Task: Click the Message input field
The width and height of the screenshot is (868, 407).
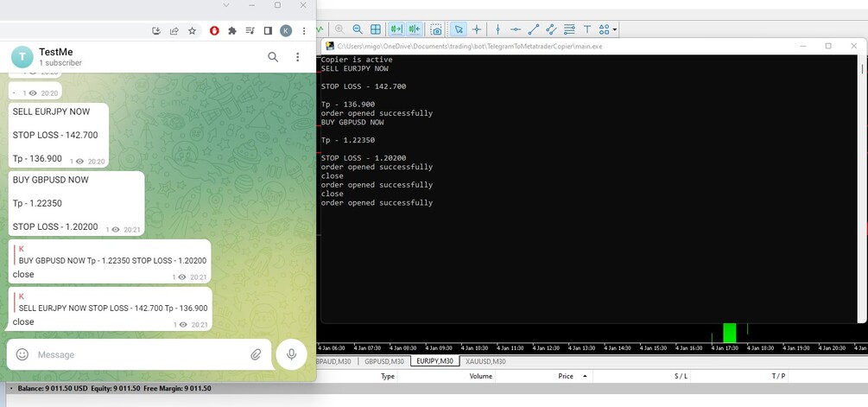Action: (138, 354)
